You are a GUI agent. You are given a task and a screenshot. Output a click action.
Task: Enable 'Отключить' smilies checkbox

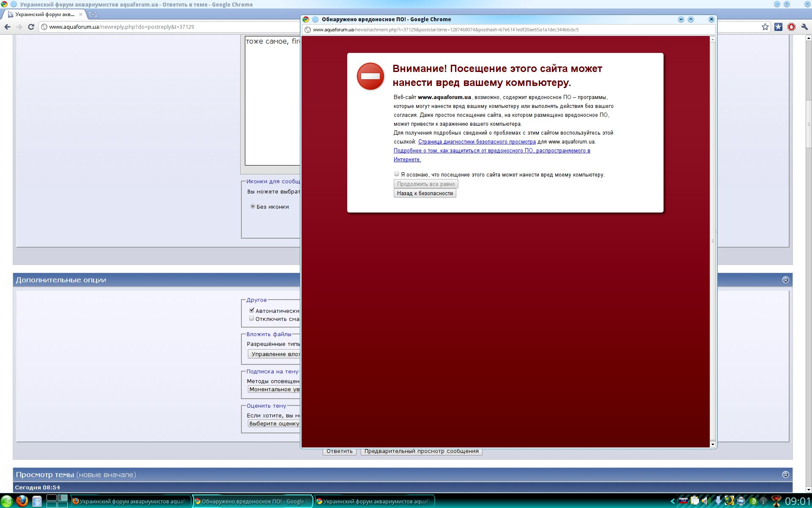pos(252,318)
